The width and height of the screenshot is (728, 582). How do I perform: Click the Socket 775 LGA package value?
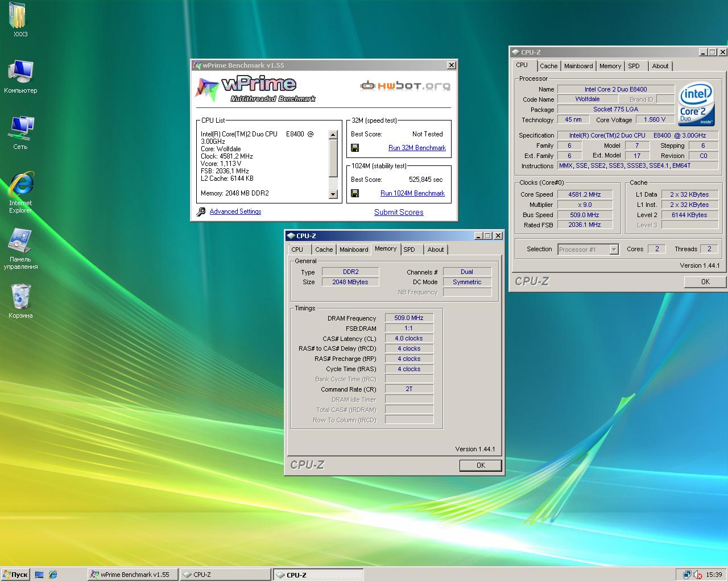coord(615,109)
